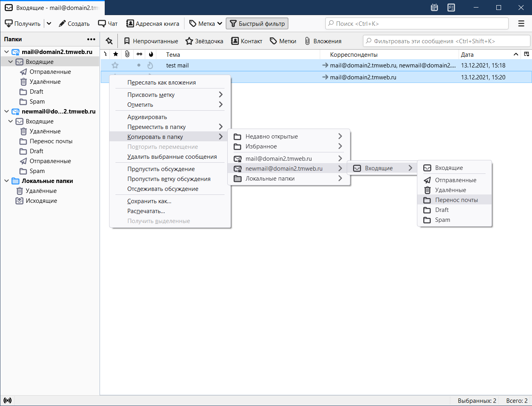Image resolution: width=532 pixels, height=406 pixels.
Task: Select the Отправленные folder under mail@domain2.tmweb.ru
Action: pyautogui.click(x=50, y=72)
